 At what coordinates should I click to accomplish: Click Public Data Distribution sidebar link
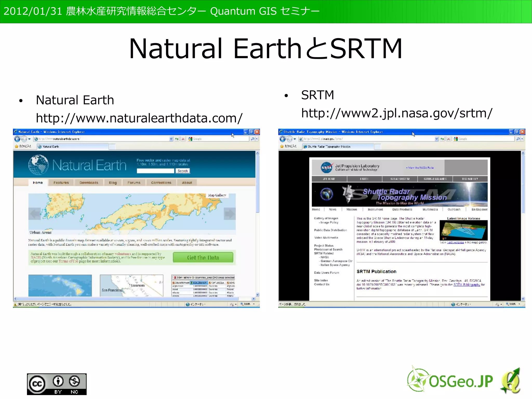[x=330, y=230]
